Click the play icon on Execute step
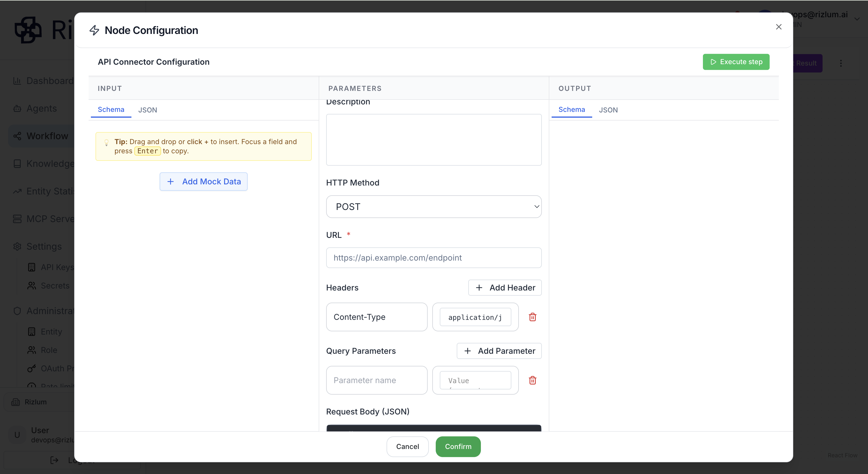 [713, 62]
